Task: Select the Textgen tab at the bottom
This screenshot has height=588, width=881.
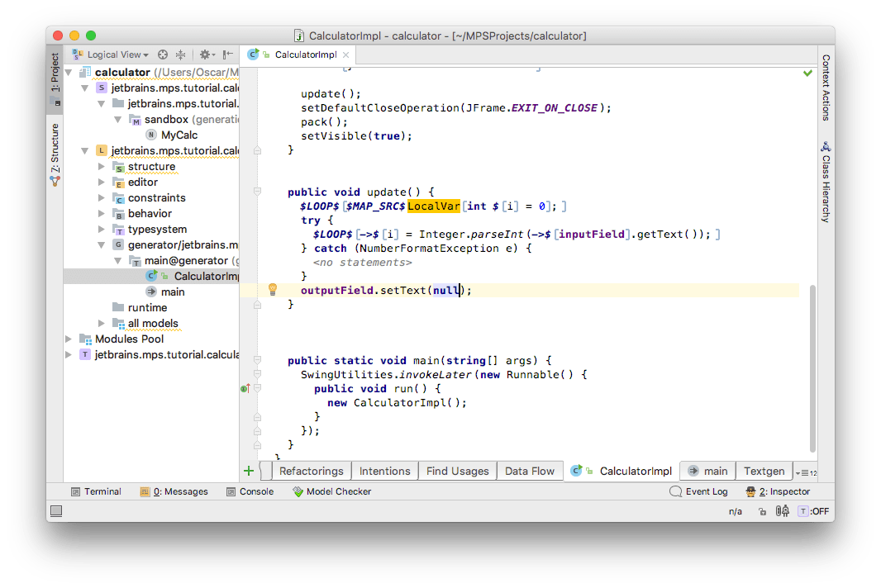Action: pos(763,471)
